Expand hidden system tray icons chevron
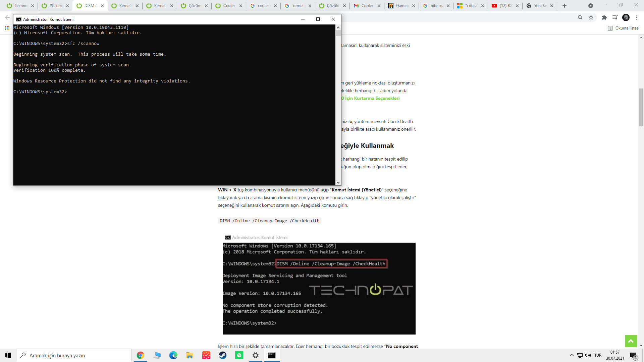 click(x=572, y=355)
